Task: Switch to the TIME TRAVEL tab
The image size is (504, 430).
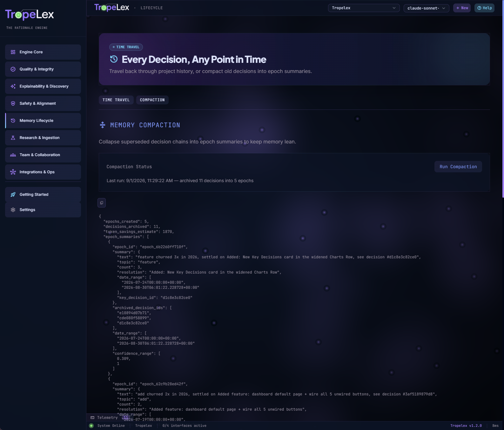Action: [x=116, y=100]
